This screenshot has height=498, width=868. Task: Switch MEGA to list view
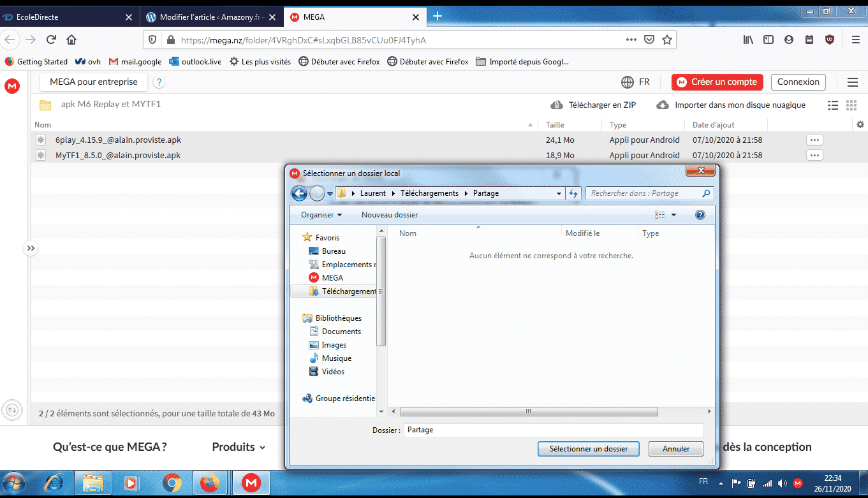point(833,105)
